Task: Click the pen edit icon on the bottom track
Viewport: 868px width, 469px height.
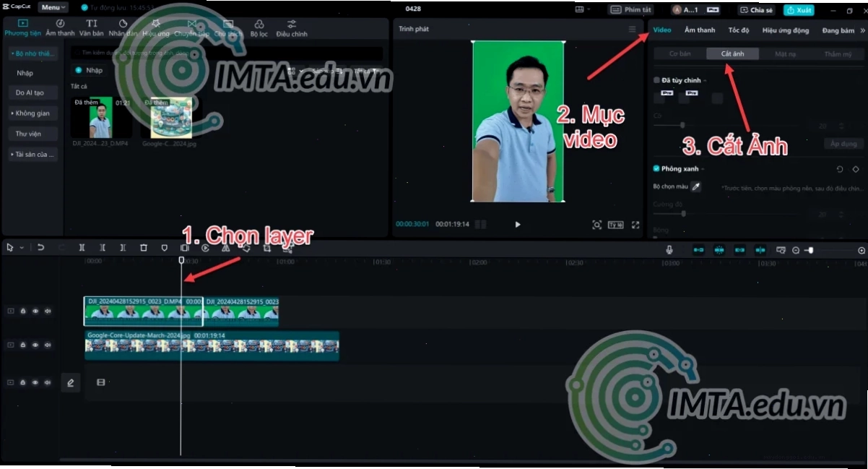Action: (70, 382)
